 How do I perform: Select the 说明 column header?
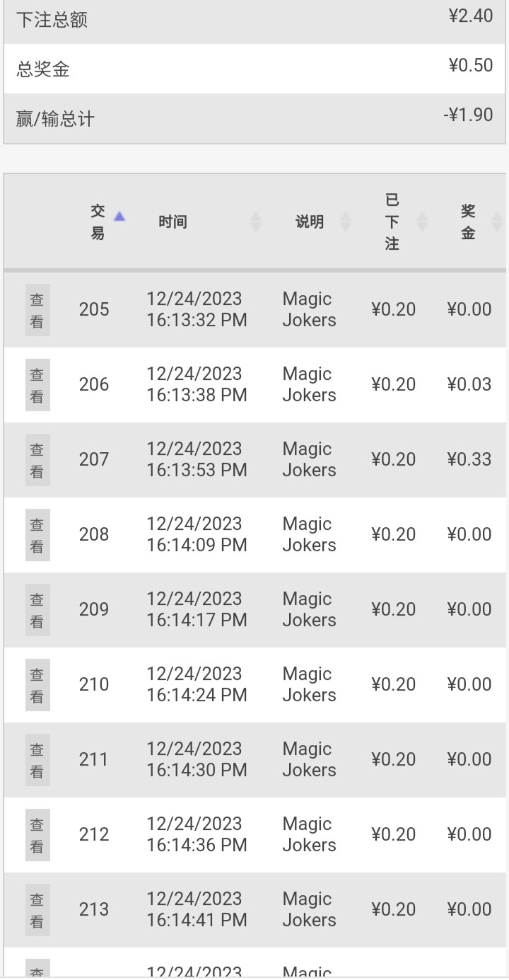310,222
